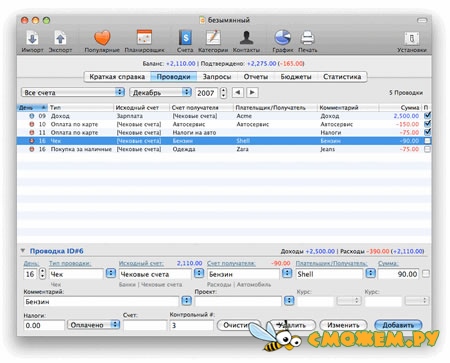Click the year 2007 stepper arrows
This screenshot has height=363, width=450.
tap(223, 93)
